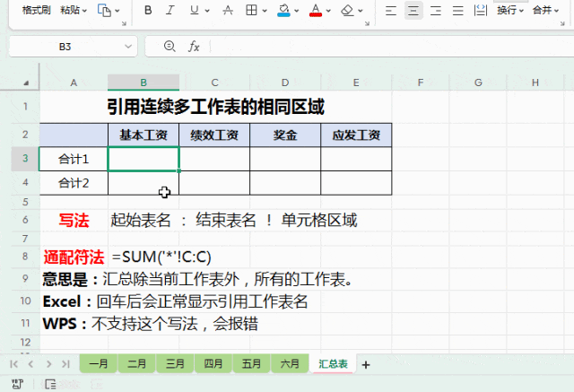Select the 汇总表 sheet tab
This screenshot has width=574, height=392.
(333, 363)
